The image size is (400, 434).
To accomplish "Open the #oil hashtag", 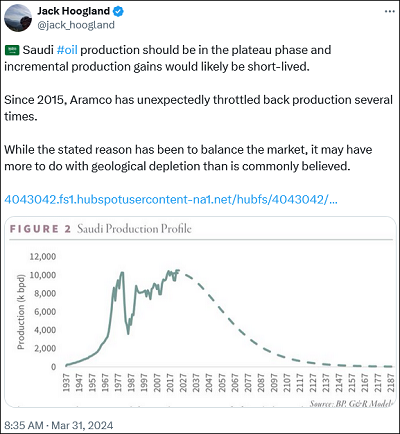I will point(67,50).
